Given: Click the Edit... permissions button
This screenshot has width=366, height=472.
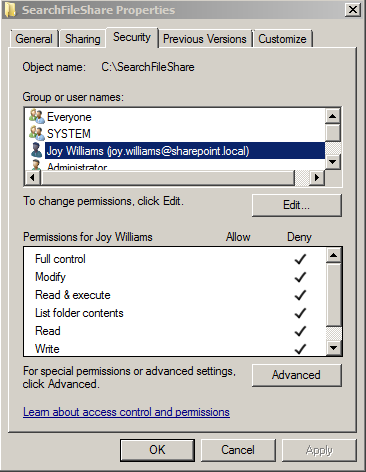Looking at the screenshot, I should (x=297, y=205).
